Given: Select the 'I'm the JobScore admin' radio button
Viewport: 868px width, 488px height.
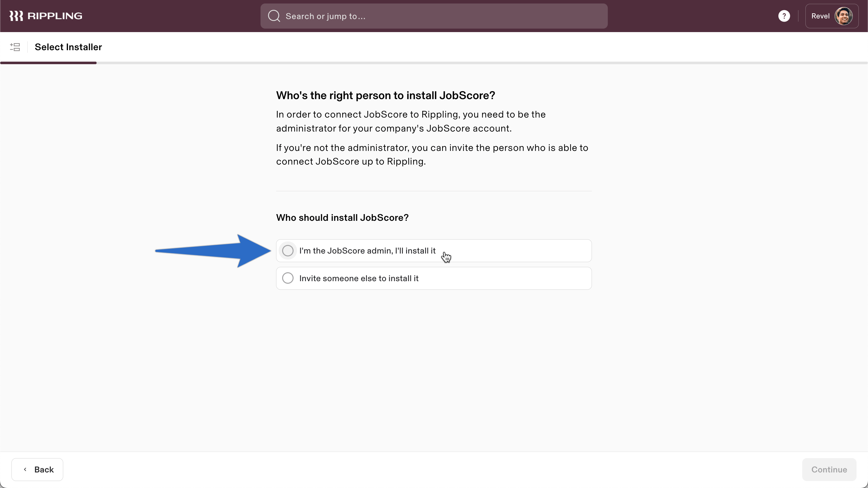Looking at the screenshot, I should click(x=288, y=250).
